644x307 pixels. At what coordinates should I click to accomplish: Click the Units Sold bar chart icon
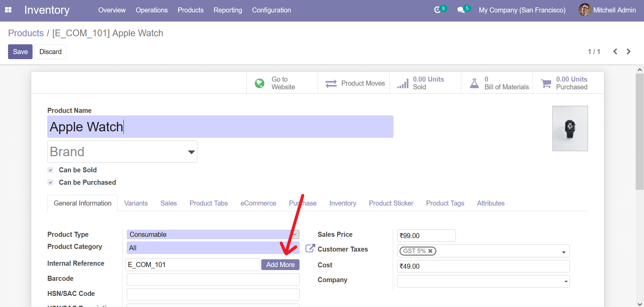tap(403, 83)
